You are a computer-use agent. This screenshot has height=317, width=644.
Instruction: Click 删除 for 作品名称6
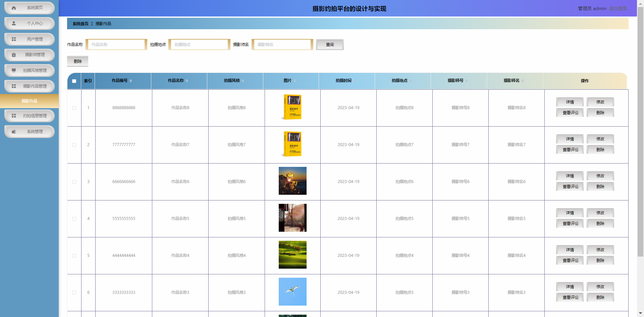[x=600, y=187]
